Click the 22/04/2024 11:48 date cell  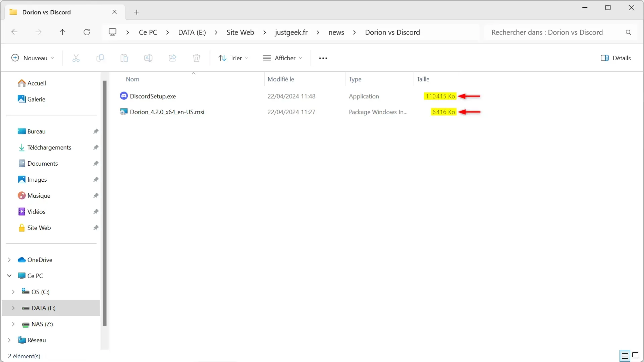click(x=291, y=96)
